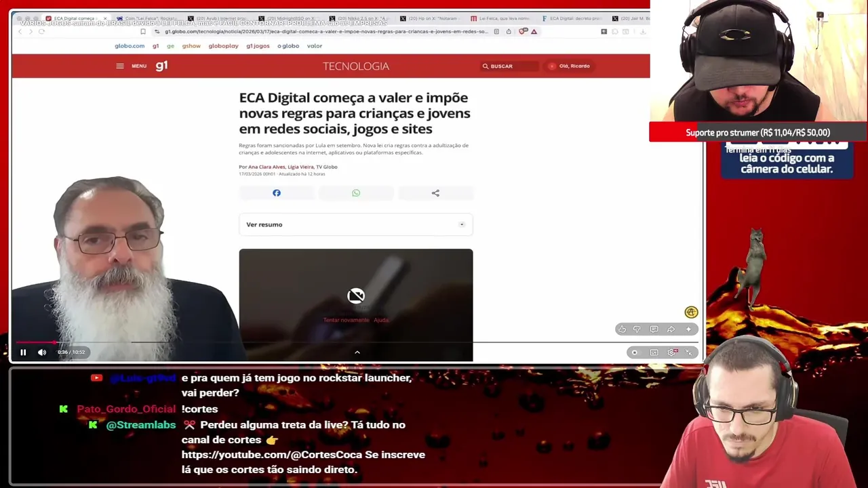This screenshot has width=868, height=488.
Task: Expand the upward chevron below the video
Action: [357, 352]
